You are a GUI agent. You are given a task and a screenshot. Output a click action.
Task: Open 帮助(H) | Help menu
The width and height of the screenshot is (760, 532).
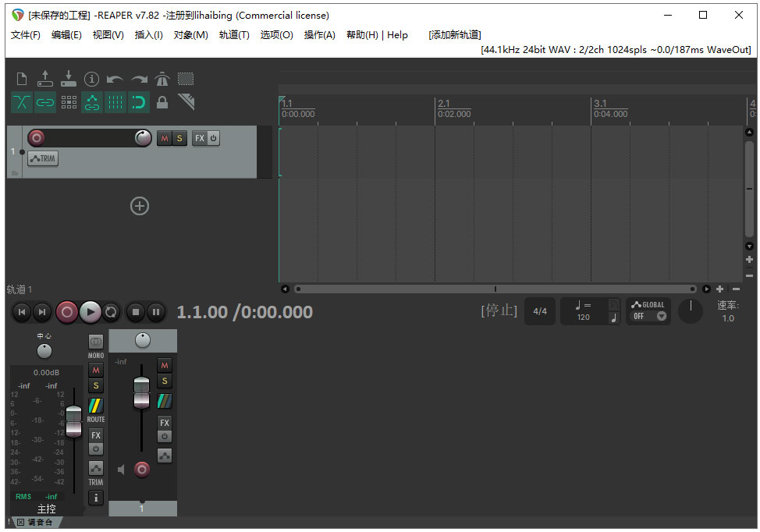coord(377,35)
